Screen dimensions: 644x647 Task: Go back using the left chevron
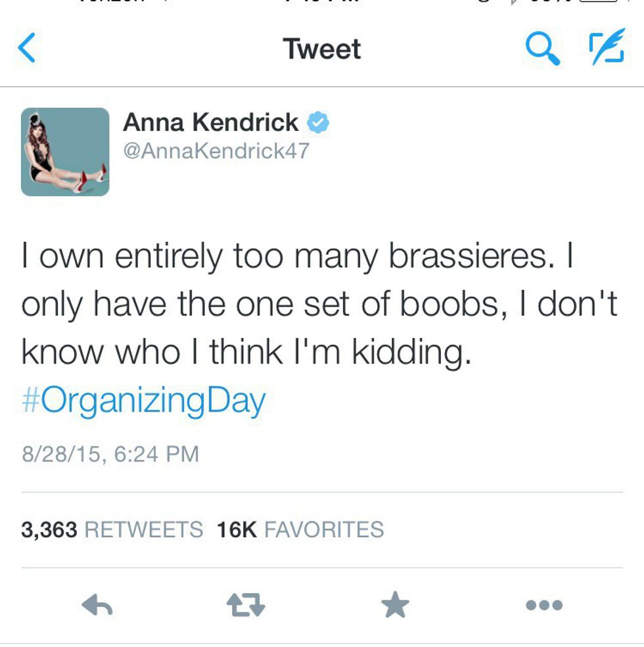(27, 49)
